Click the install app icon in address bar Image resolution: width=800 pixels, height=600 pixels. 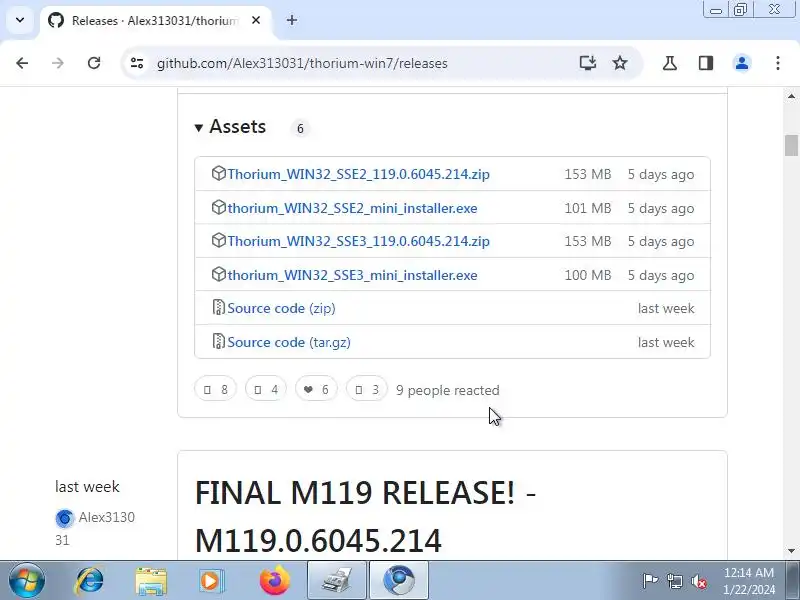pyautogui.click(x=588, y=63)
